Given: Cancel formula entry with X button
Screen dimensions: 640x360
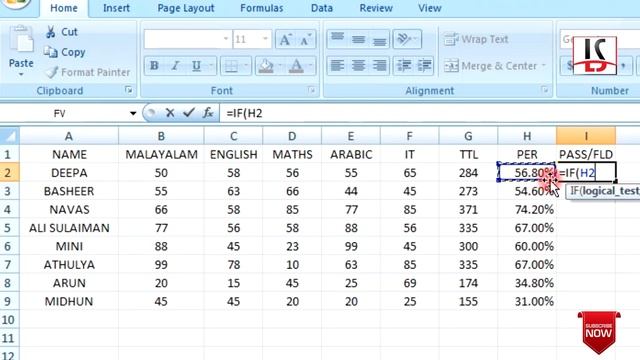Looking at the screenshot, I should pyautogui.click(x=170, y=113).
